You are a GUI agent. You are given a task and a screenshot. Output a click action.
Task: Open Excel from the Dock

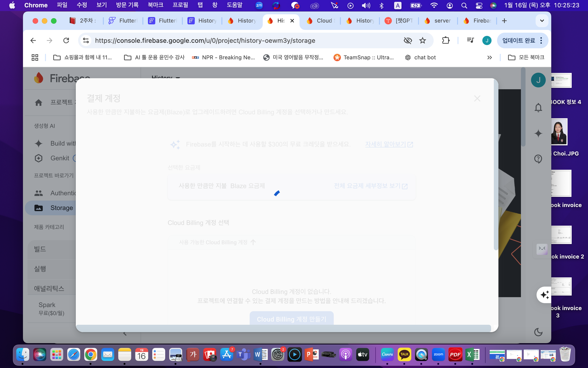472,355
